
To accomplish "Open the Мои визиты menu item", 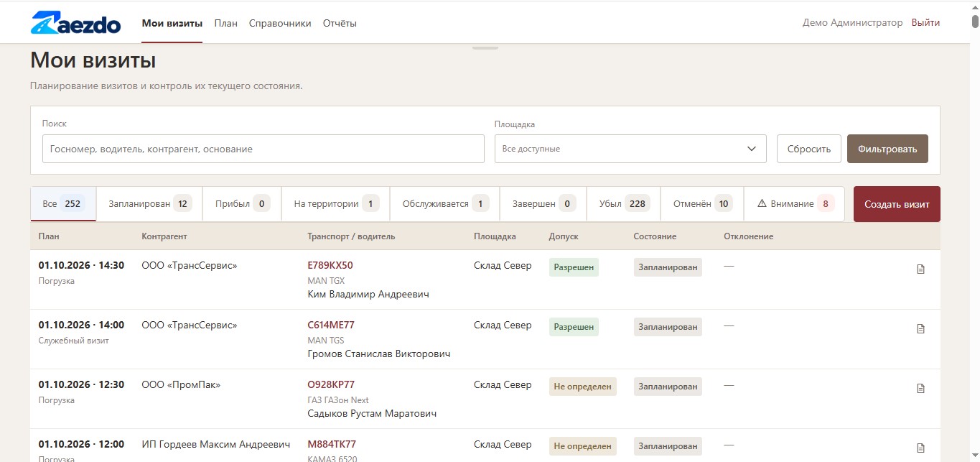I will (172, 23).
